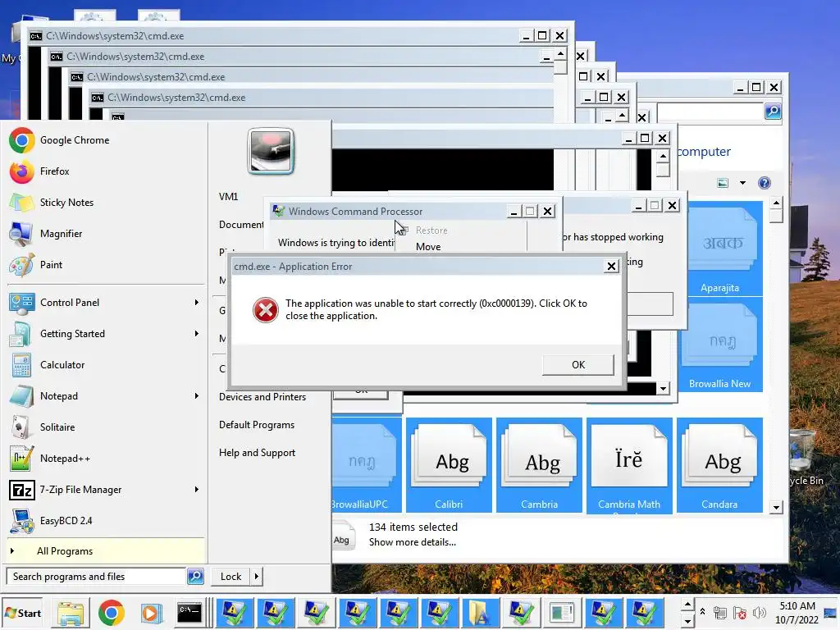840x630 pixels.
Task: Open Help and Support
Action: pos(257,453)
